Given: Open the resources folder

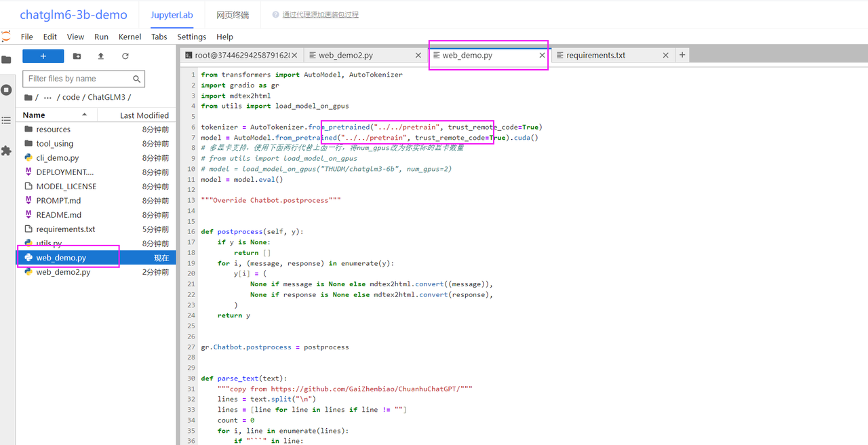Looking at the screenshot, I should [x=96, y=130].
